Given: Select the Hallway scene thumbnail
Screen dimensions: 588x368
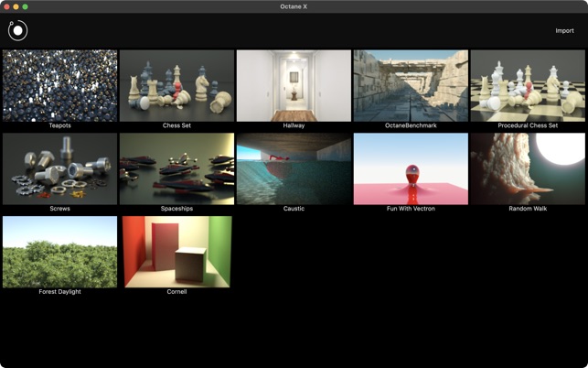Looking at the screenshot, I should [x=294, y=86].
